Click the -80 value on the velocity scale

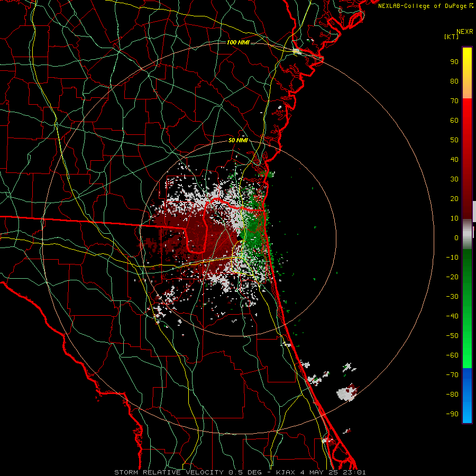click(452, 395)
